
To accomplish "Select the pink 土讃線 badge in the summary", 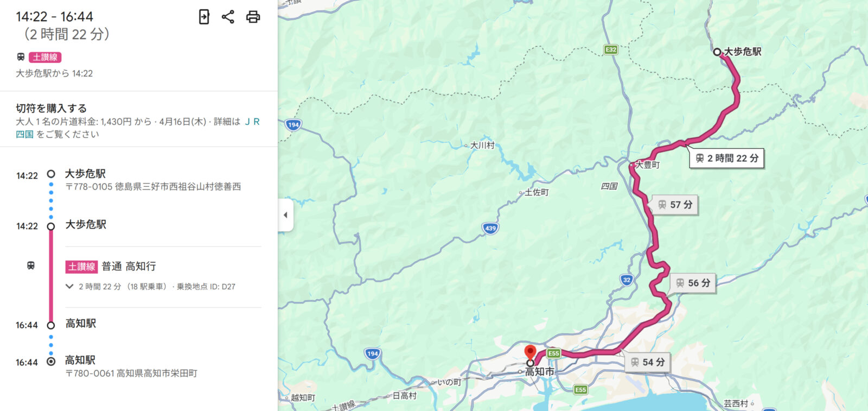I will point(45,57).
